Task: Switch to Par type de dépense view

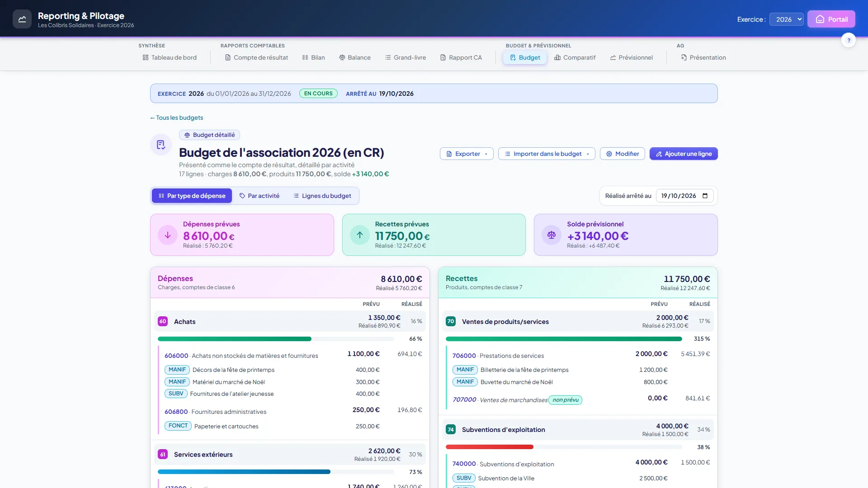Action: [x=192, y=196]
